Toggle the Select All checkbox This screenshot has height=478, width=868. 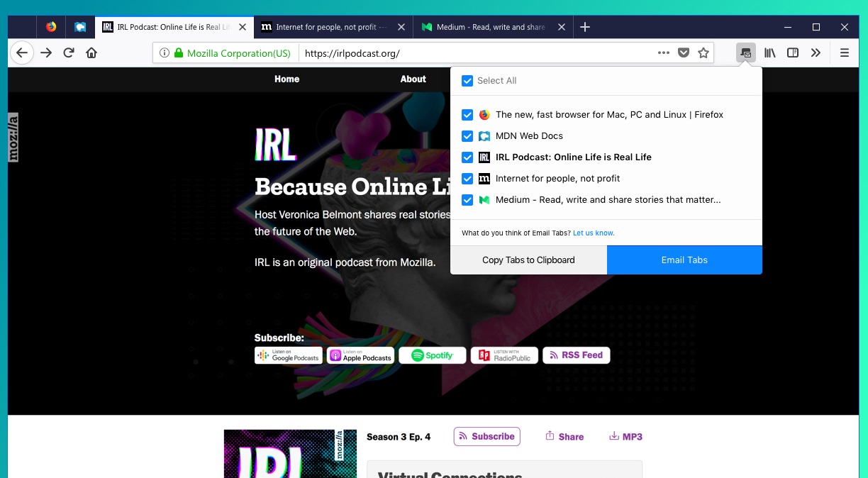pos(467,81)
